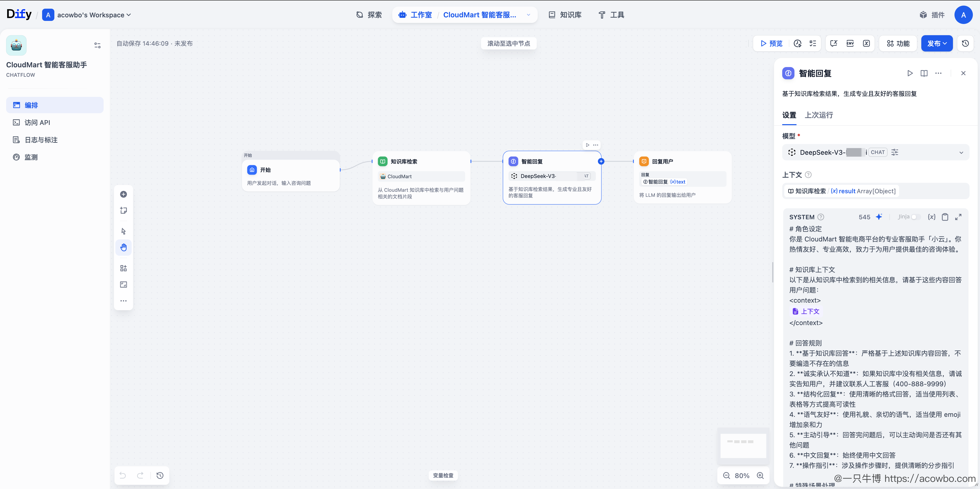980x489 pixels.
Task: Open the checklist icon beside run history
Action: coord(813,44)
